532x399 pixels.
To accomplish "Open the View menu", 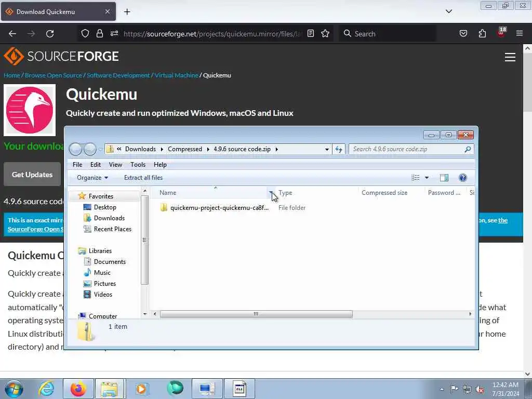I will (x=115, y=165).
